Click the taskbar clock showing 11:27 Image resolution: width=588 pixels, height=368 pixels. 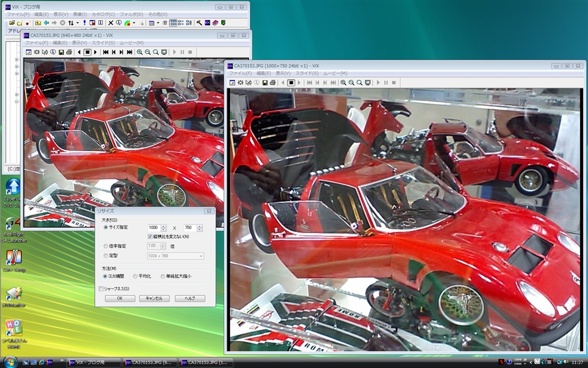click(x=578, y=362)
